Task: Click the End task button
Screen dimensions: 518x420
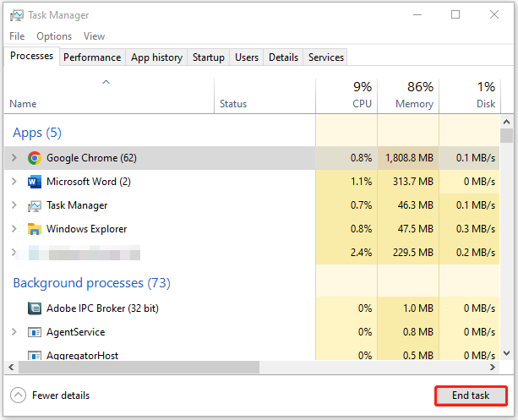Action: tap(471, 395)
